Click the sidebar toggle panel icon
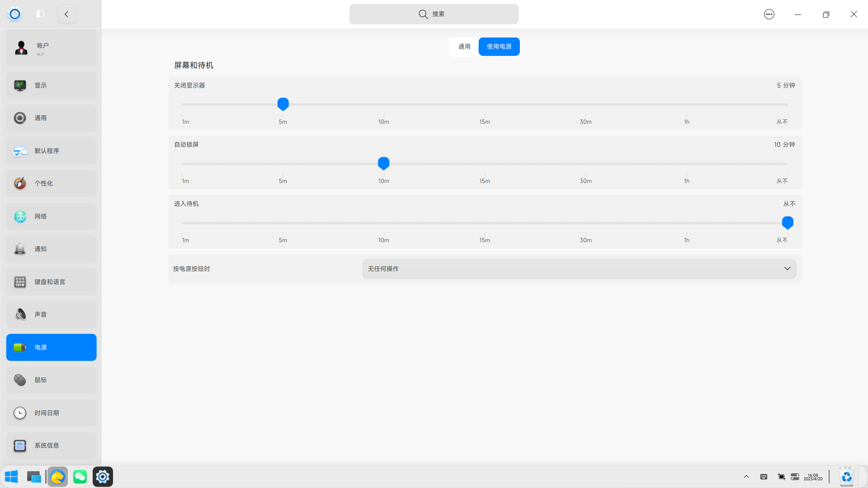The image size is (868, 488). coord(40,14)
